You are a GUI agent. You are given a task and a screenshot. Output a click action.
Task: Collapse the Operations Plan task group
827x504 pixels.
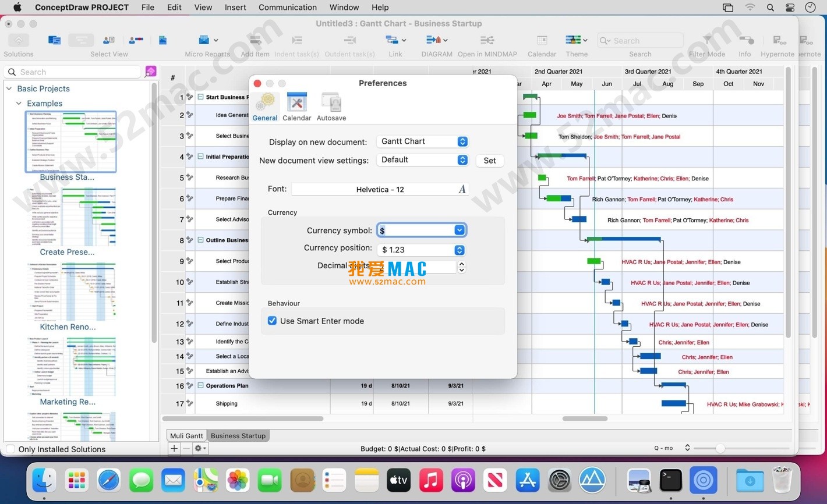[200, 385]
